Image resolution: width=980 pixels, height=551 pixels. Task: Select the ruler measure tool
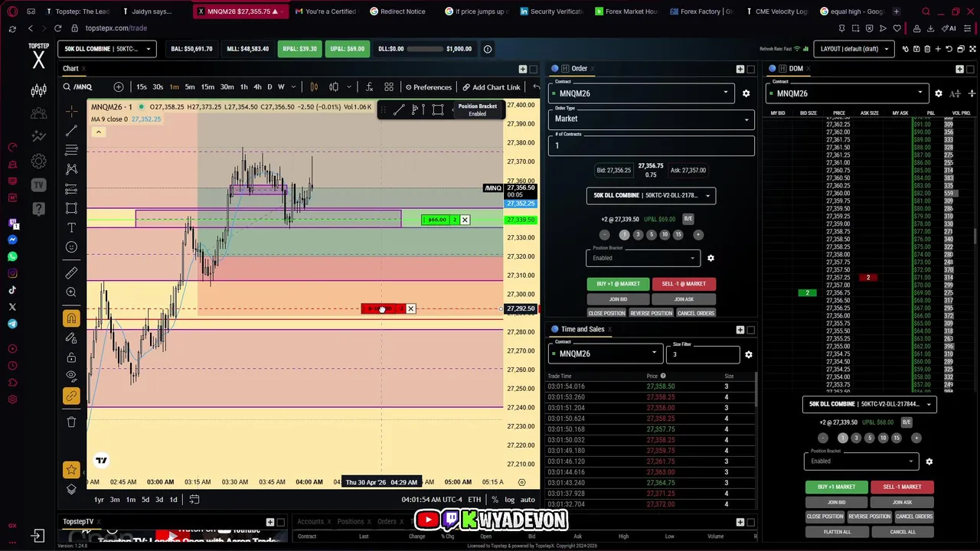point(71,272)
